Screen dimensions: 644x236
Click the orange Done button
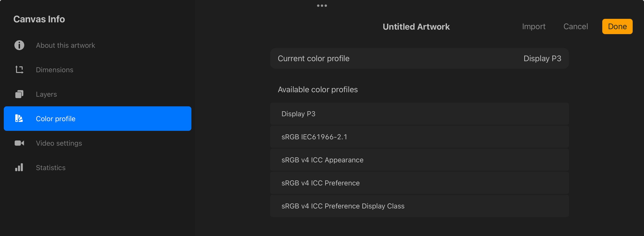[x=617, y=26]
